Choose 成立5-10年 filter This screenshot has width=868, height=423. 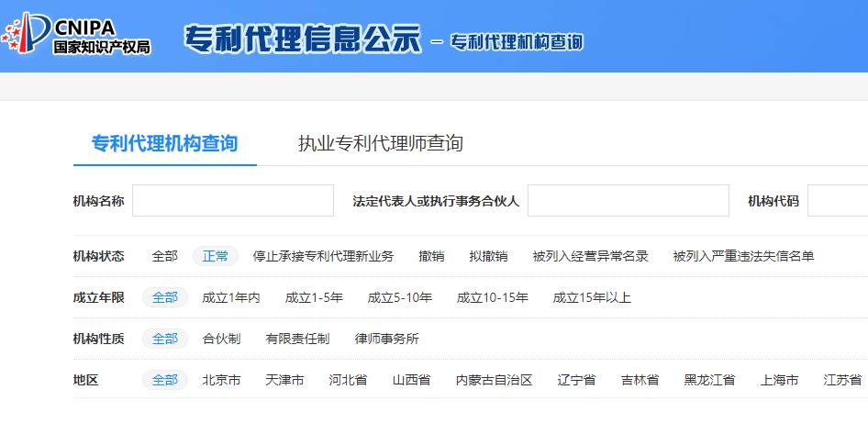400,298
